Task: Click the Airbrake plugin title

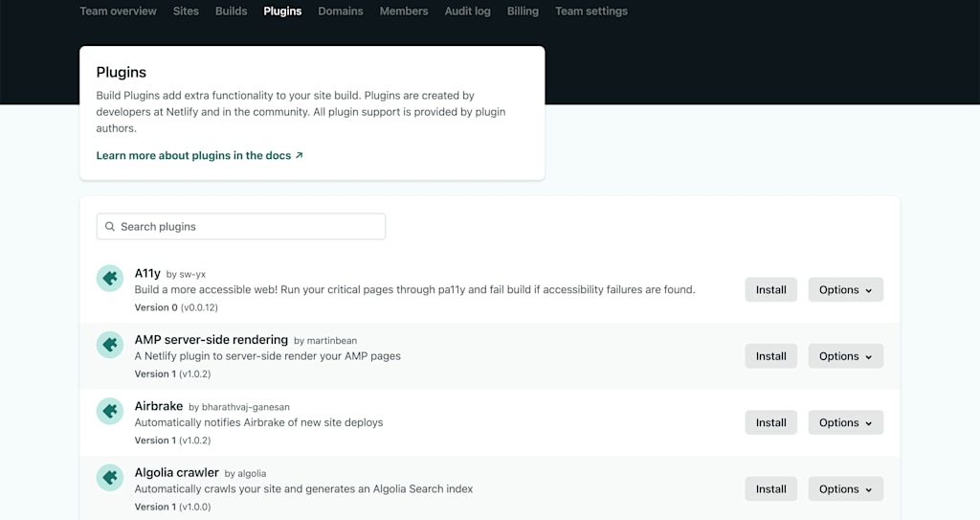Action: (159, 406)
